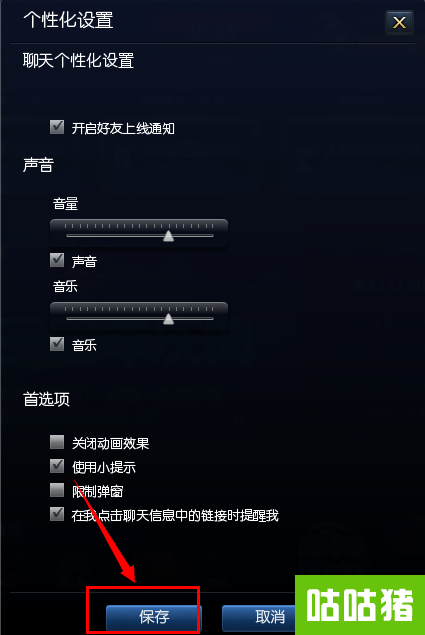The image size is (425, 635).
Task: Click the 聊天个性化设置 heading
Action: click(x=78, y=61)
